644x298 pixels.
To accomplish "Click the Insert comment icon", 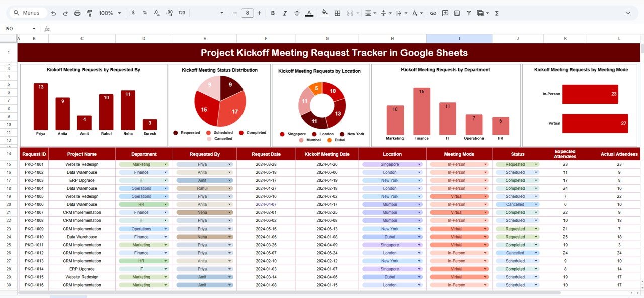I will 445,13.
